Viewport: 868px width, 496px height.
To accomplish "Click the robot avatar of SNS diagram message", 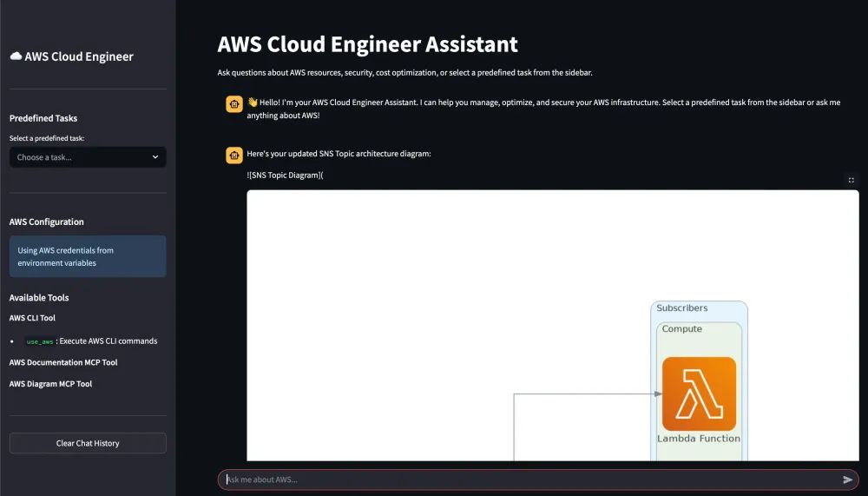I will tap(234, 155).
